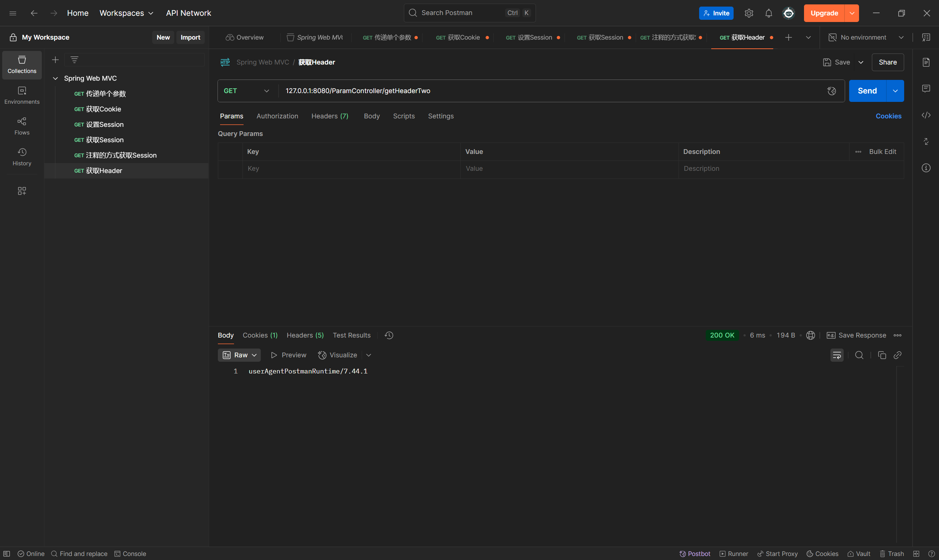The height and width of the screenshot is (560, 939).
Task: Open the Visualize options chevron
Action: coord(369,355)
